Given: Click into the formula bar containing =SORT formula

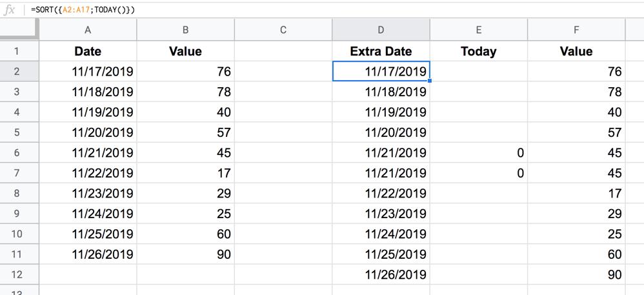Looking at the screenshot, I should click(335, 10).
